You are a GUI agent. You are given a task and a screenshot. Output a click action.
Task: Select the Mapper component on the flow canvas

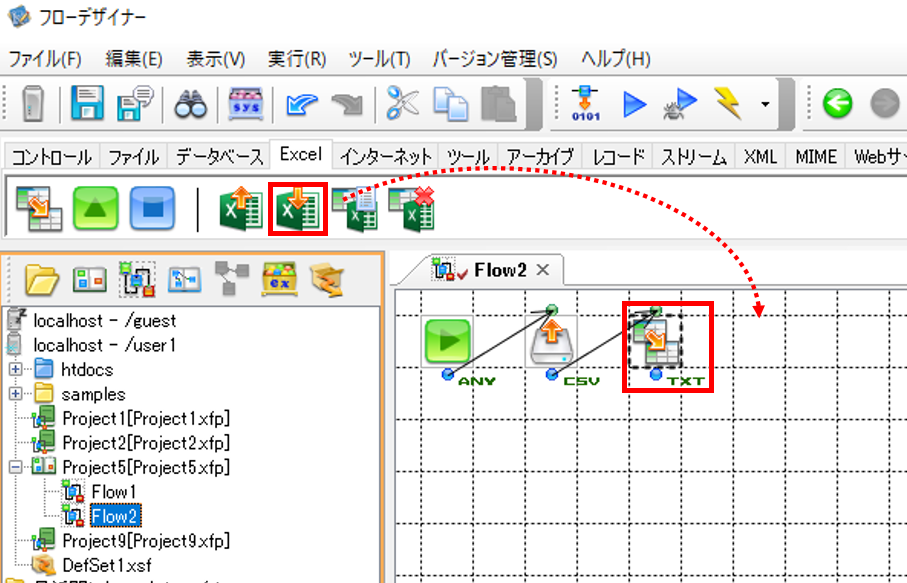[x=657, y=342]
